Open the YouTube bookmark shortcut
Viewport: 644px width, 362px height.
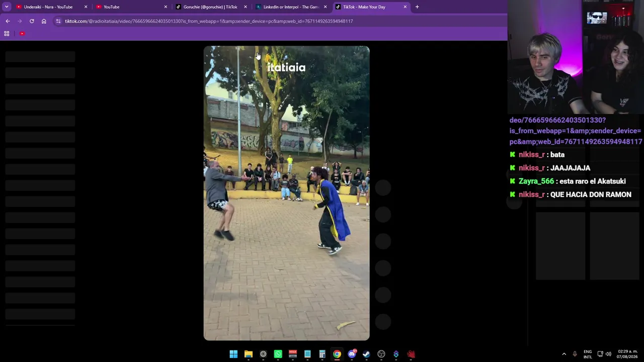[22, 34]
